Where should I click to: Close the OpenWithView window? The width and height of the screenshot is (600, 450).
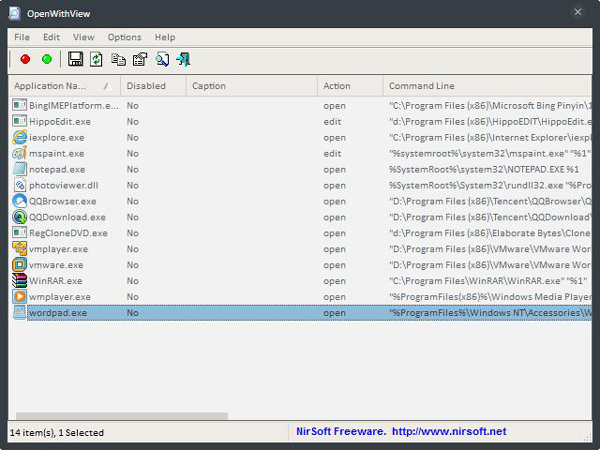point(578,12)
